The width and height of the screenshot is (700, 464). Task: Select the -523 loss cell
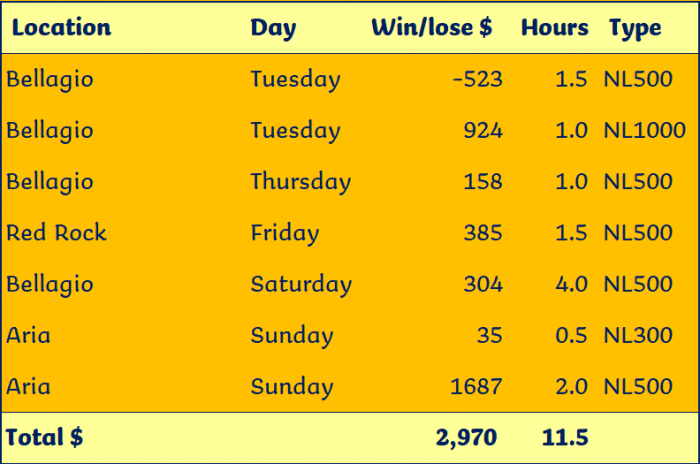pyautogui.click(x=478, y=79)
